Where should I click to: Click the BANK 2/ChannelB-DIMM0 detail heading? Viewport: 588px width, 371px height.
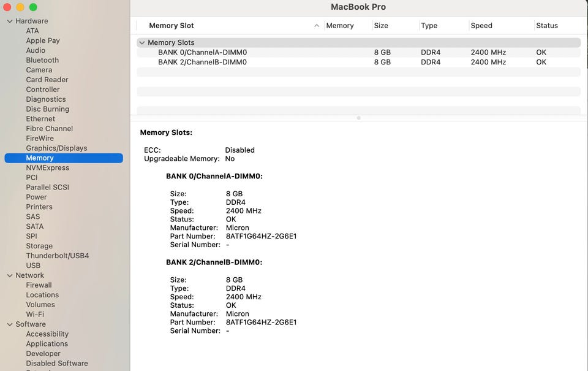click(214, 262)
